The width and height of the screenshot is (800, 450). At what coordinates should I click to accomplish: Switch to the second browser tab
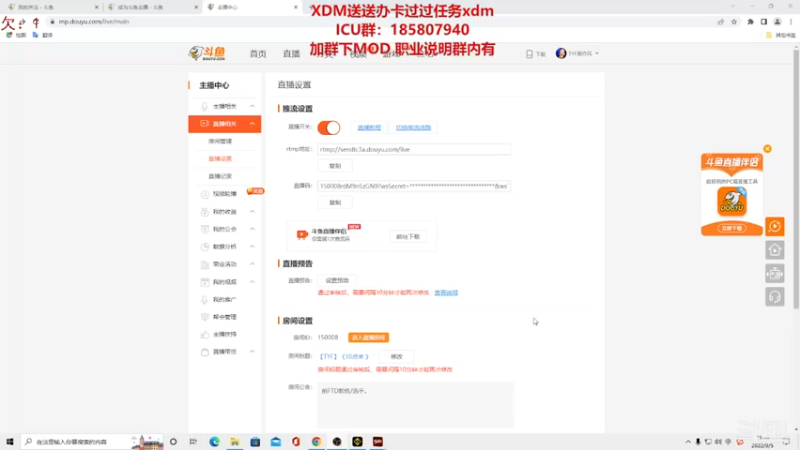(153, 7)
